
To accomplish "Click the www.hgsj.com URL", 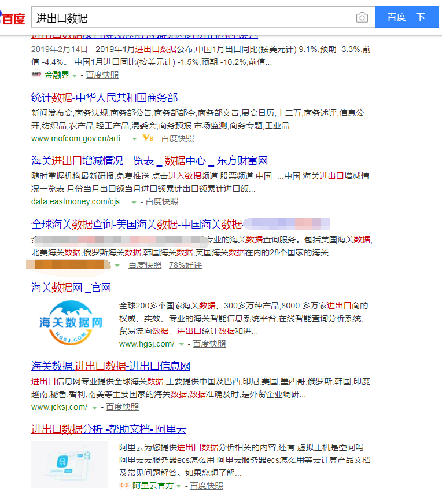I will tap(146, 344).
